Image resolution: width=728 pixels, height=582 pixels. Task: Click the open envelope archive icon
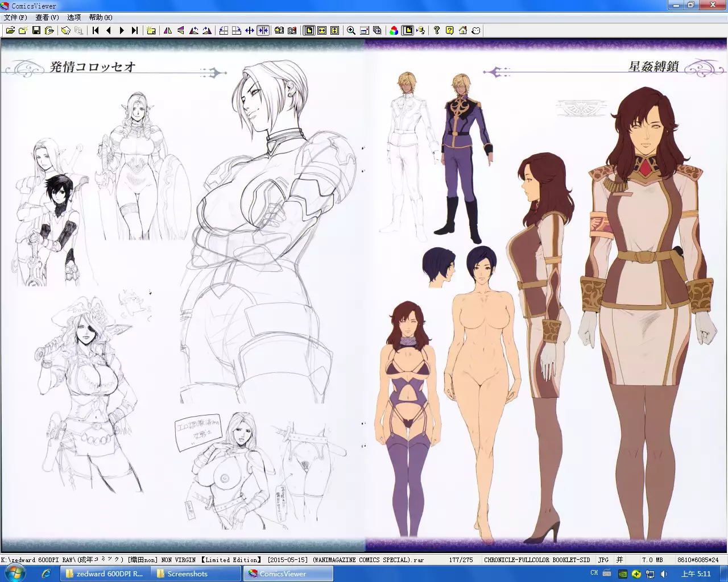tap(65, 31)
